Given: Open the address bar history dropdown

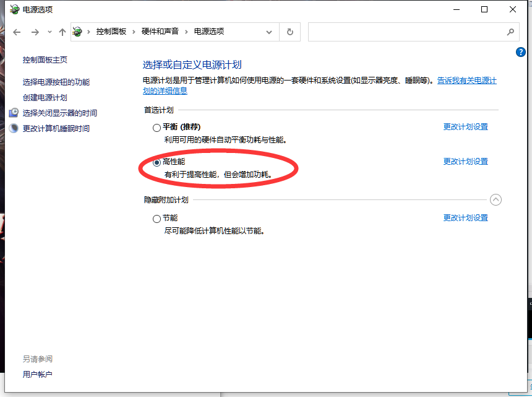Looking at the screenshot, I should point(269,32).
